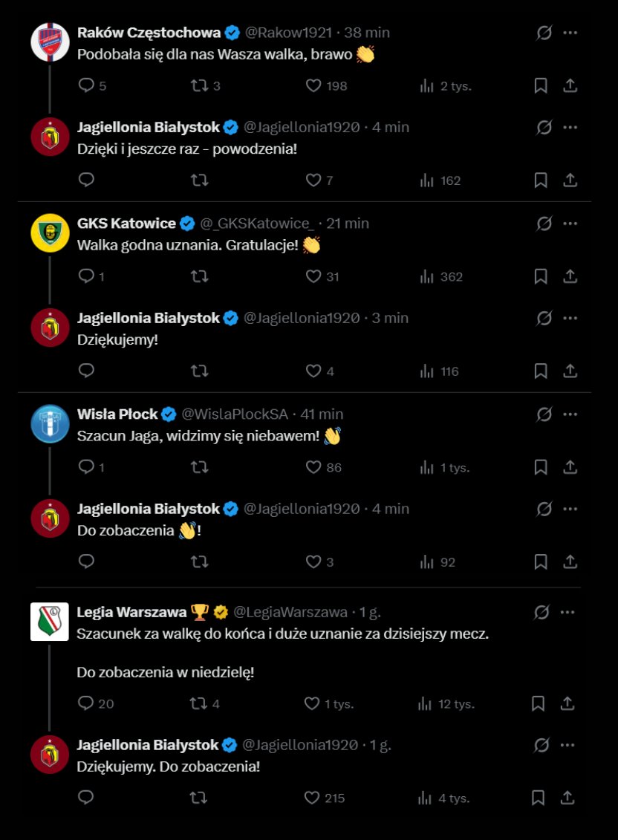Open the GKS Katowice display name

point(126,223)
